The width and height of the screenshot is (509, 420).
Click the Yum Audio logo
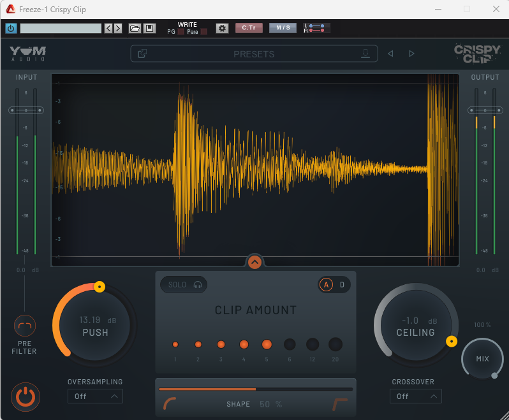click(28, 54)
